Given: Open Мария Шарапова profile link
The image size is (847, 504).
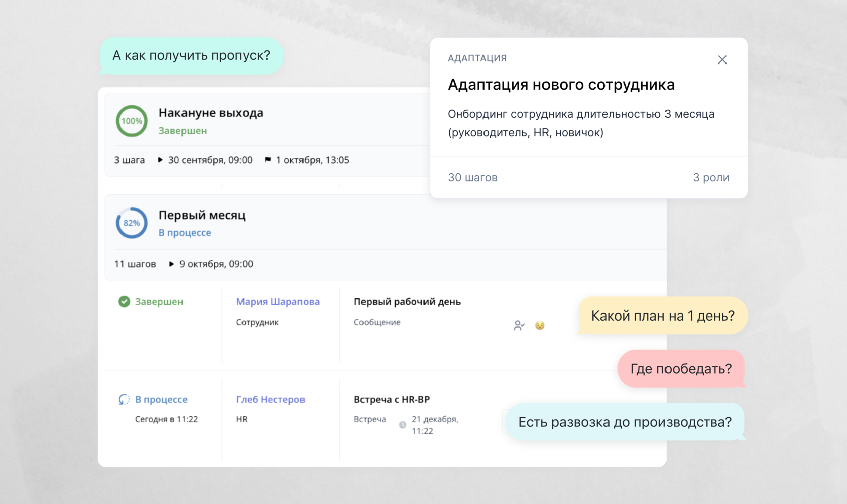Looking at the screenshot, I should 278,302.
